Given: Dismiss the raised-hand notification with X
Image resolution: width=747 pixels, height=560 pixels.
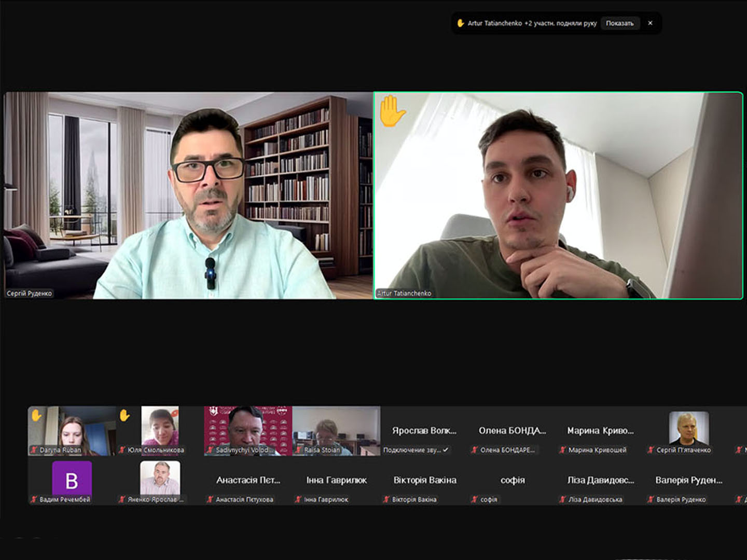Looking at the screenshot, I should point(650,23).
